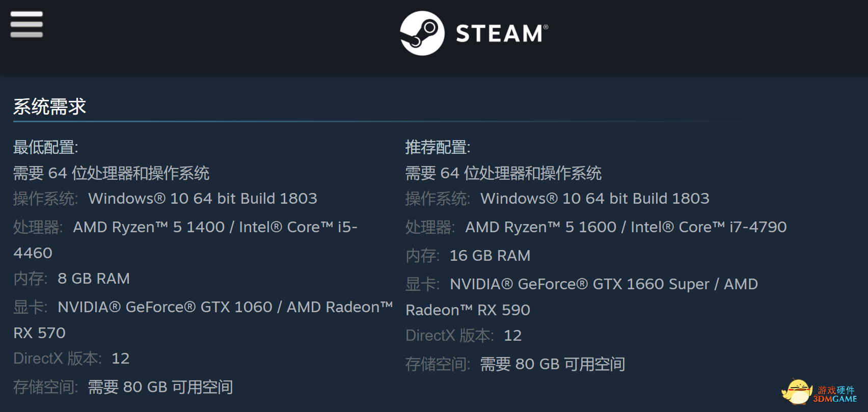This screenshot has height=412, width=868.
Task: Click the recommended 需要 80 GB 可用空间 text
Action: click(553, 364)
